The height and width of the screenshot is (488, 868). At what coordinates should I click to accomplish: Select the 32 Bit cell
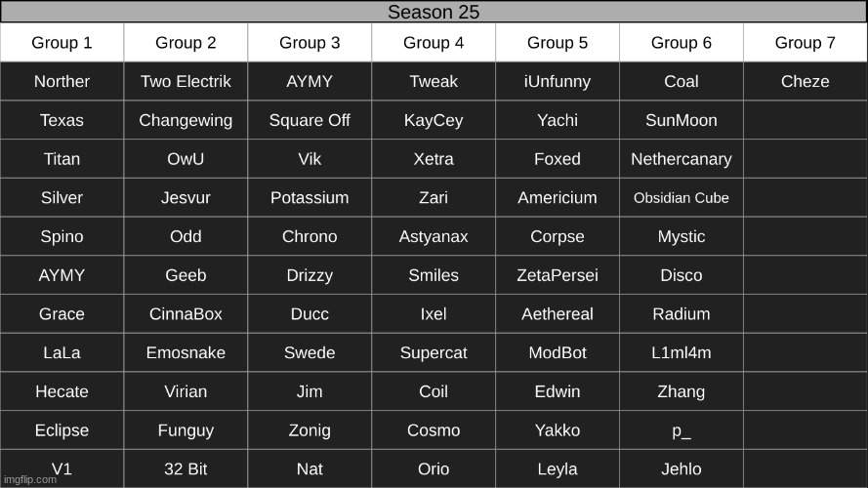(x=186, y=468)
